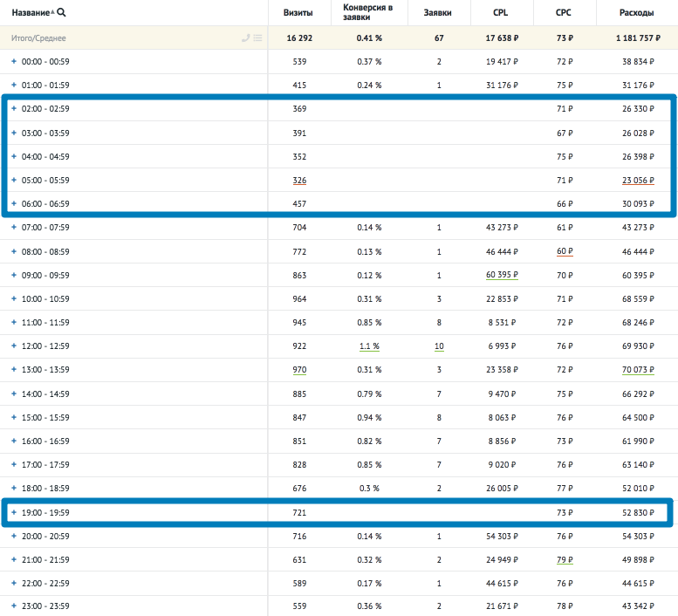Screen dimensions: 678x616
Task: Click the phone icon in Итого/Среднее row
Action: [245, 38]
